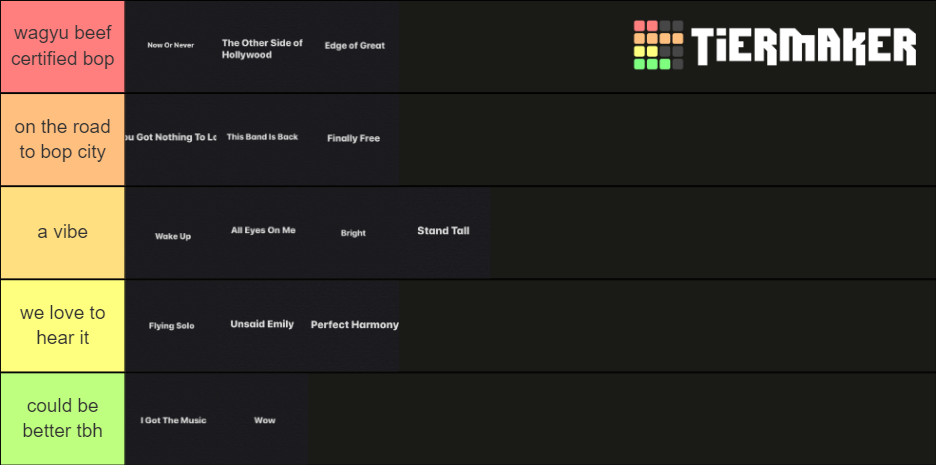Click the Wow song tile
This screenshot has width=936, height=465.
(x=263, y=419)
